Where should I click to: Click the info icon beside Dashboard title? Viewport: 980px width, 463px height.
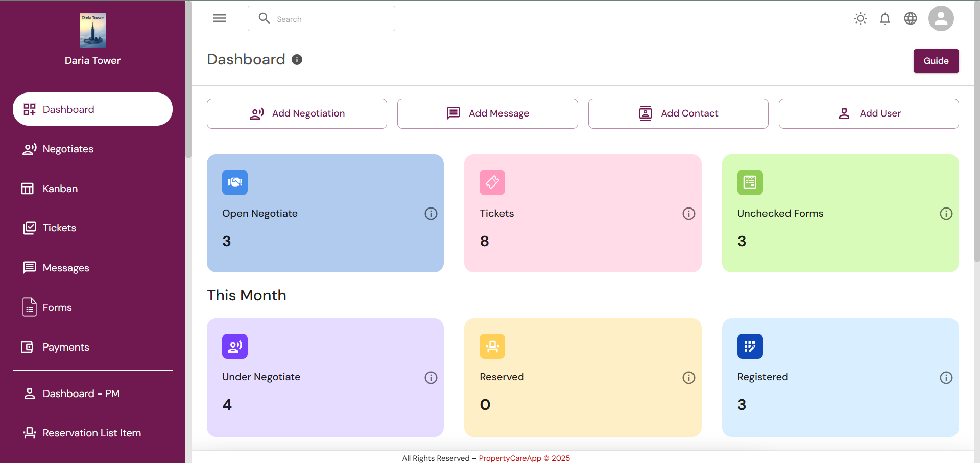tap(297, 60)
